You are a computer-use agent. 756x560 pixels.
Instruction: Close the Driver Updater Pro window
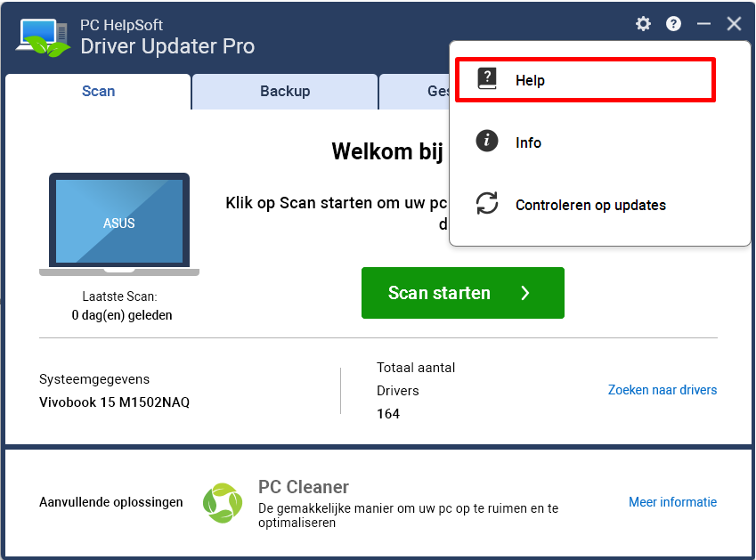(x=734, y=24)
